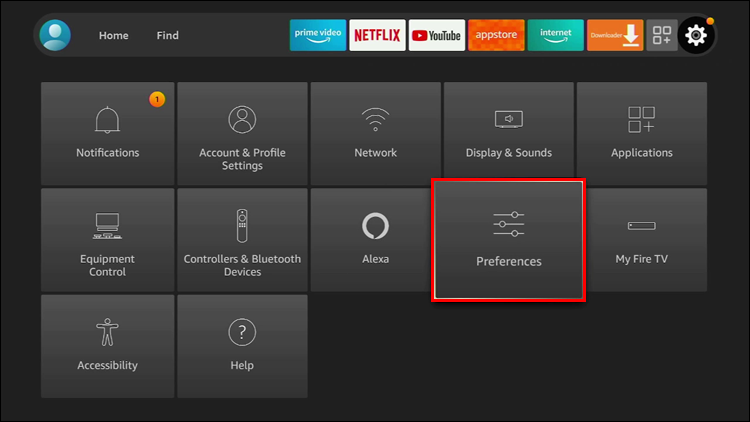The width and height of the screenshot is (750, 422).
Task: Open the Notifications tile
Action: click(x=108, y=133)
